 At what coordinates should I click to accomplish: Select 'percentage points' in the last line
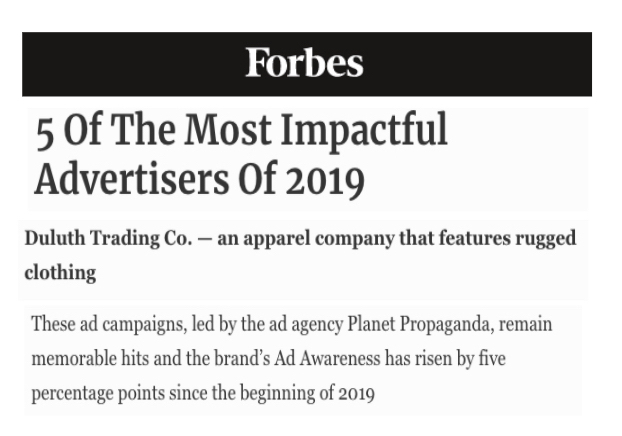coord(98,394)
